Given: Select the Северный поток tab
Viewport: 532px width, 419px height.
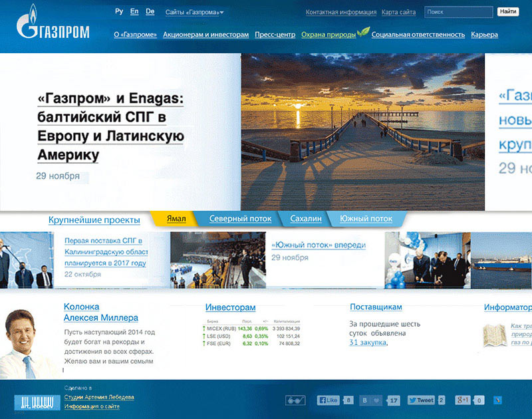Looking at the screenshot, I should (x=240, y=218).
